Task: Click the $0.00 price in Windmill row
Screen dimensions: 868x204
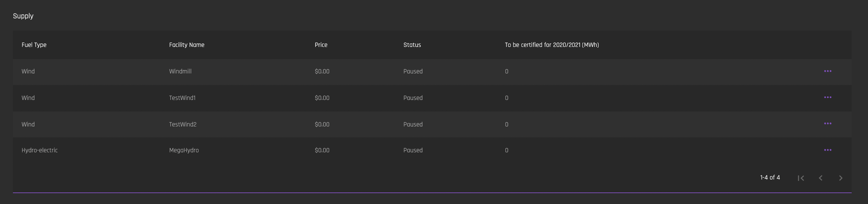Action: point(322,71)
